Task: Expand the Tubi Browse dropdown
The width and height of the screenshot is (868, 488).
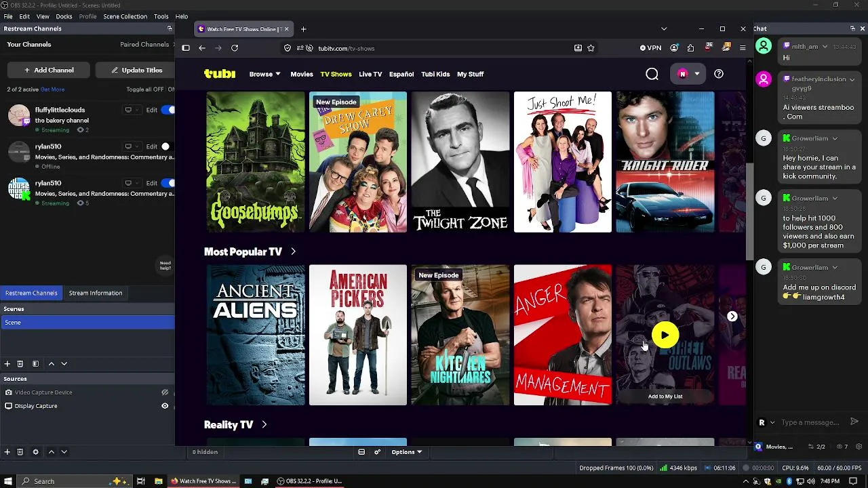Action: (264, 74)
